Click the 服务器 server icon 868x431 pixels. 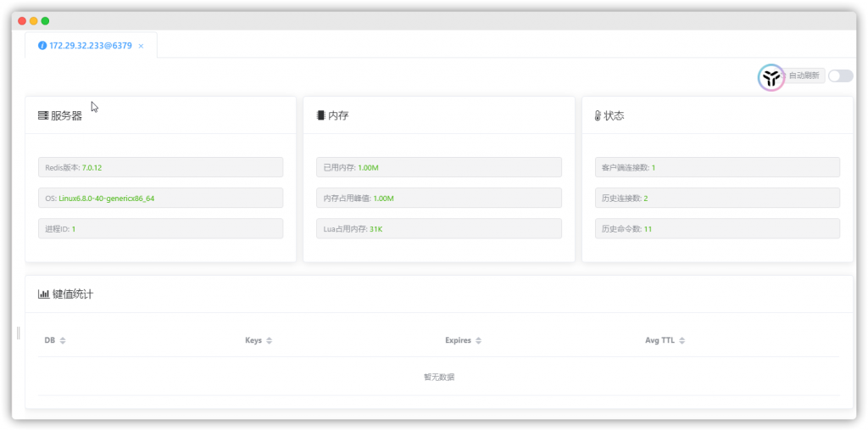click(x=42, y=115)
